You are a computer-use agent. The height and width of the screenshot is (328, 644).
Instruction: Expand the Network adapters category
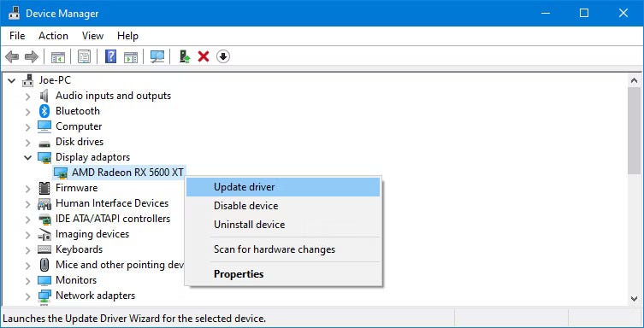(28, 296)
